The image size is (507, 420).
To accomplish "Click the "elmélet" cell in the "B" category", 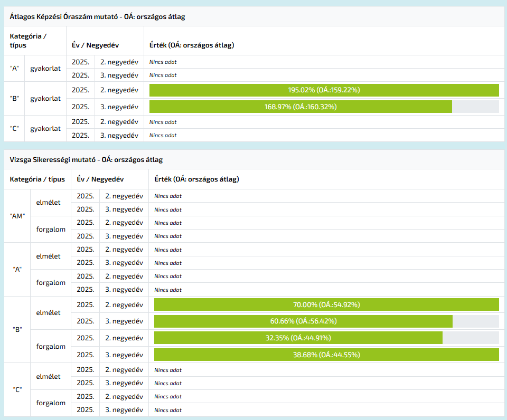I will coord(48,312).
